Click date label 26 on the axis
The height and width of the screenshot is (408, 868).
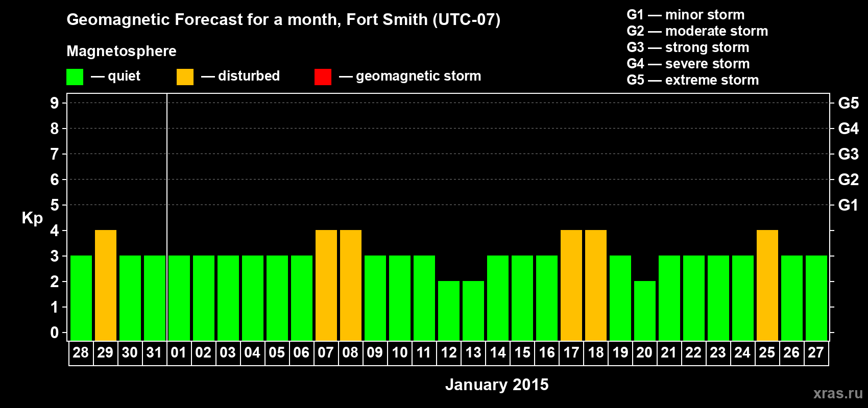(x=791, y=352)
